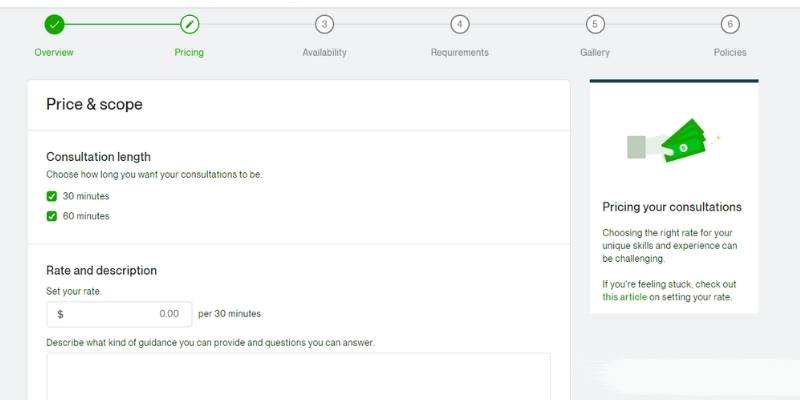Open the Gallery step label

[x=595, y=53]
